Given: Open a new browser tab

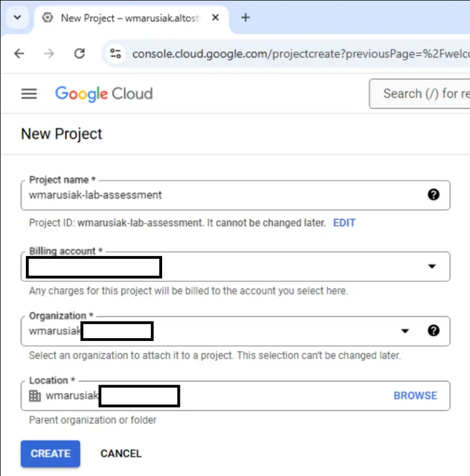Looking at the screenshot, I should [245, 18].
